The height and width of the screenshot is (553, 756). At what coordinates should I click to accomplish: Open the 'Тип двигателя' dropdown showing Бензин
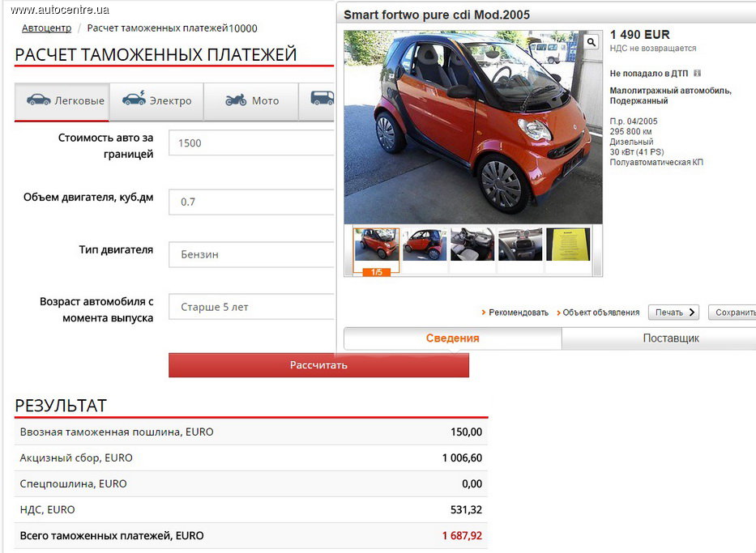pos(251,254)
